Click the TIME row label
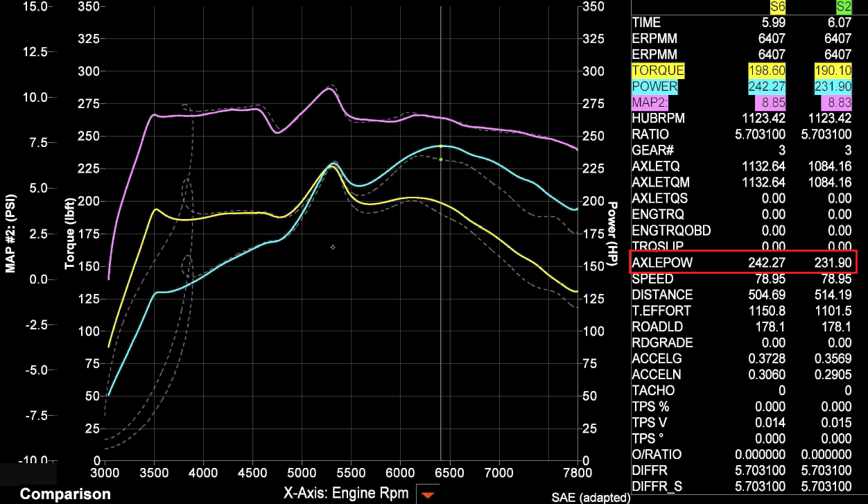Image resolution: width=868 pixels, height=504 pixels. click(646, 23)
